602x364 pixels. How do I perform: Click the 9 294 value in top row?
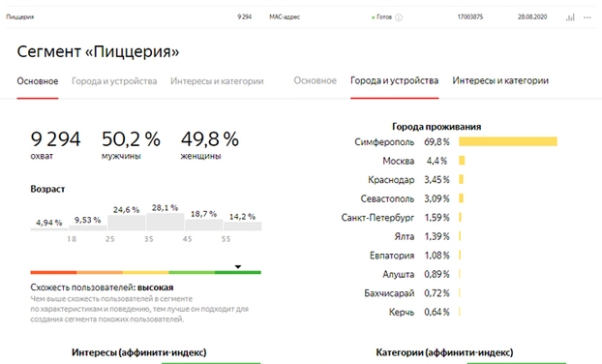coord(244,16)
